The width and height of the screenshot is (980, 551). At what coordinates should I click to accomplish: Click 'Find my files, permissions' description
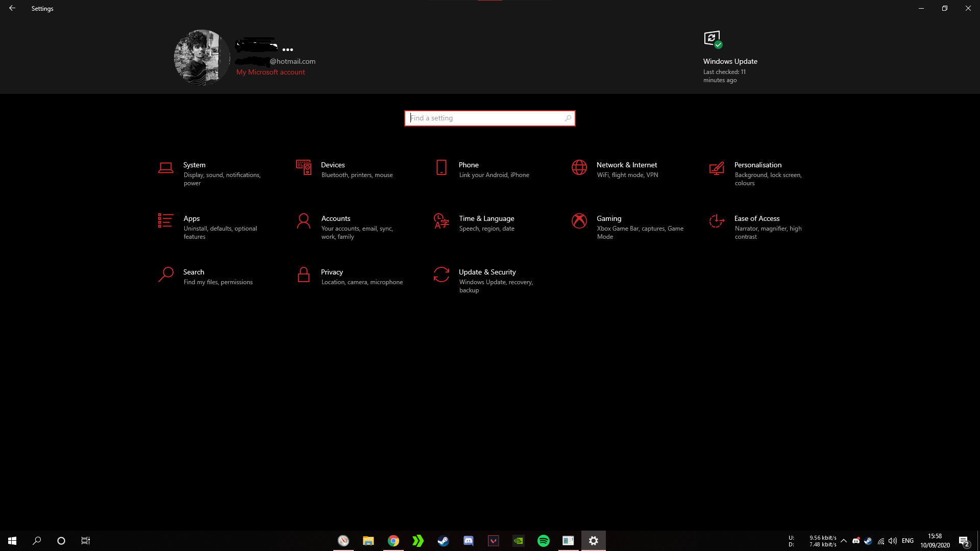pyautogui.click(x=218, y=282)
